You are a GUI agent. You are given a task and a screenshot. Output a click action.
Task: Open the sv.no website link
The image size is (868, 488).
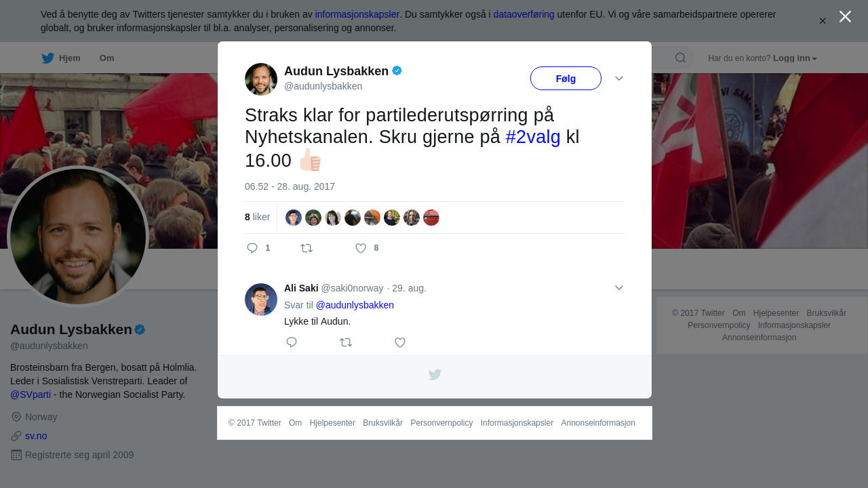36,436
